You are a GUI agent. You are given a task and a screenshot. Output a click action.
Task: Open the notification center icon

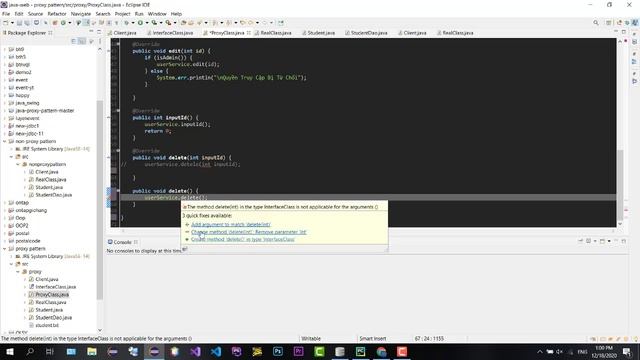tap(627, 351)
